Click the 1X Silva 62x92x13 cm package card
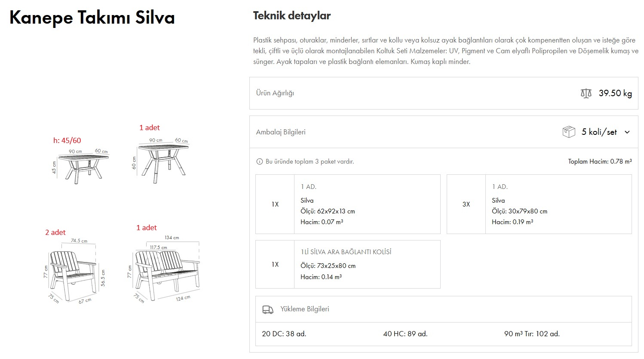The image size is (644, 359). 347,204
